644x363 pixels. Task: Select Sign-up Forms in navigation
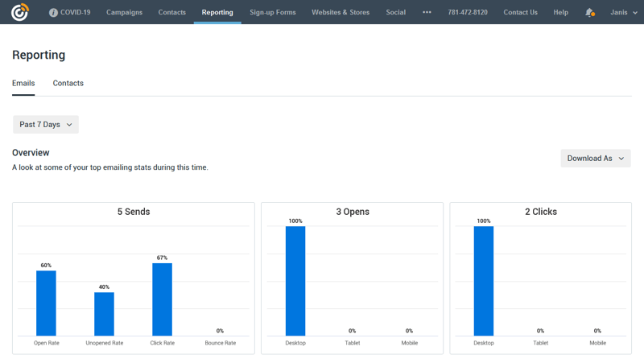point(273,12)
